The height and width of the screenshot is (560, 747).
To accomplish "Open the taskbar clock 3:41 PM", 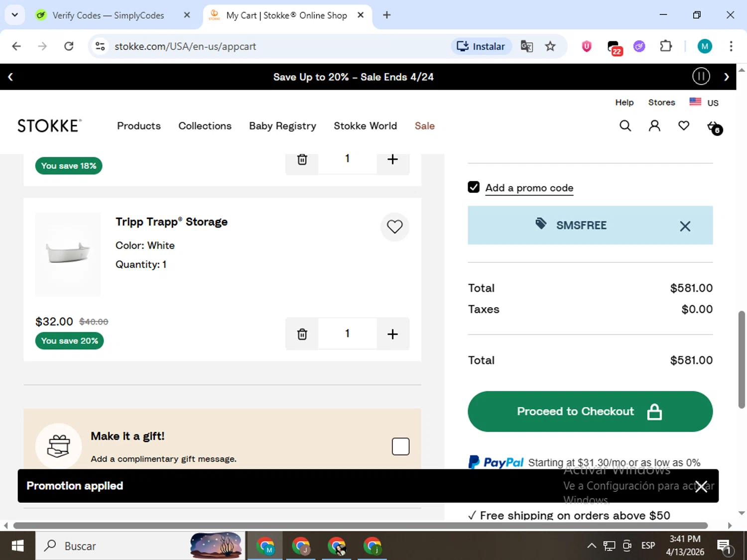I will point(685,546).
